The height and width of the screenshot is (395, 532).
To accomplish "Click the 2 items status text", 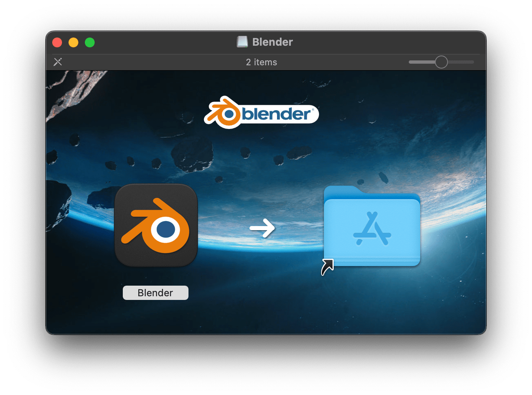I will coord(261,62).
